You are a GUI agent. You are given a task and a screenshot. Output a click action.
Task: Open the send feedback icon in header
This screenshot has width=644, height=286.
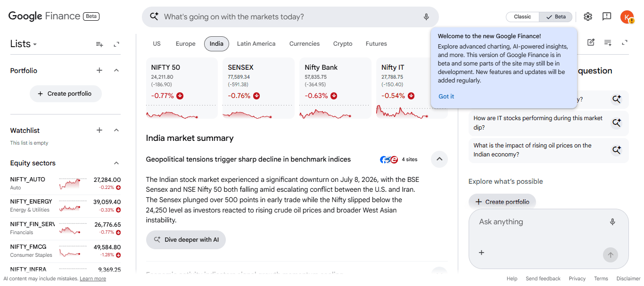tap(607, 17)
